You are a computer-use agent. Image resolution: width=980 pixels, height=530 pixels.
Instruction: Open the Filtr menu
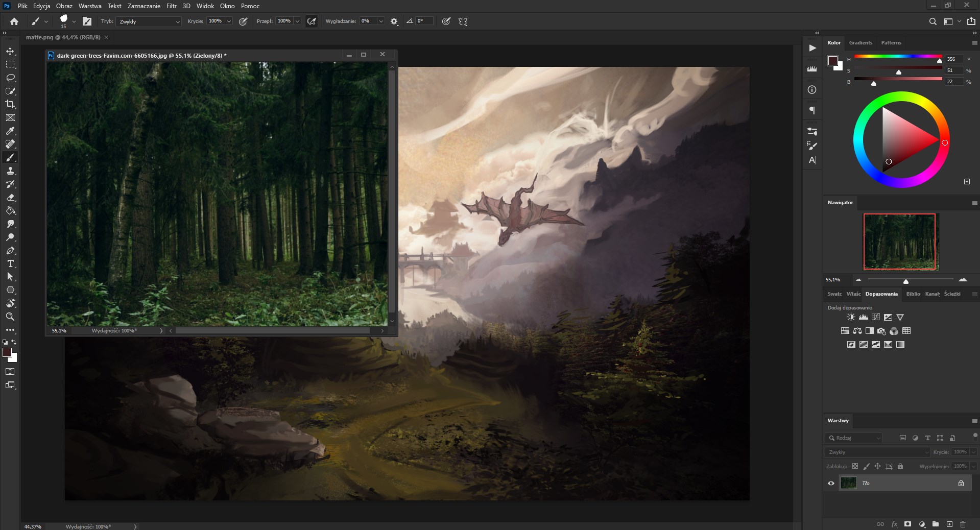tap(172, 6)
